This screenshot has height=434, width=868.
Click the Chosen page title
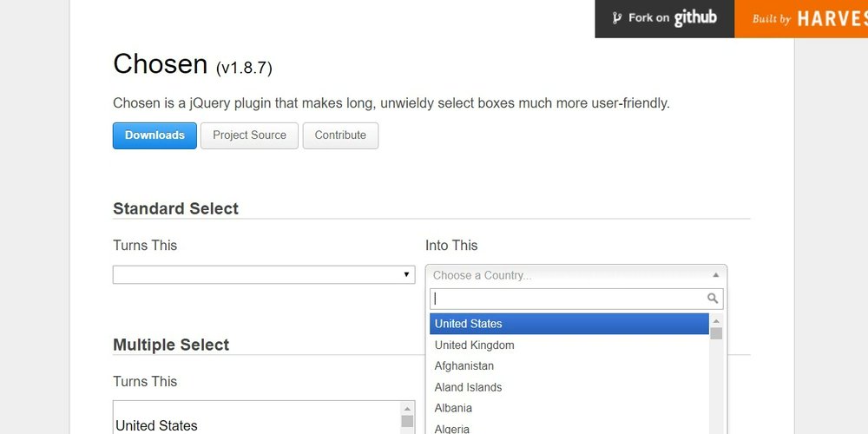pos(160,63)
